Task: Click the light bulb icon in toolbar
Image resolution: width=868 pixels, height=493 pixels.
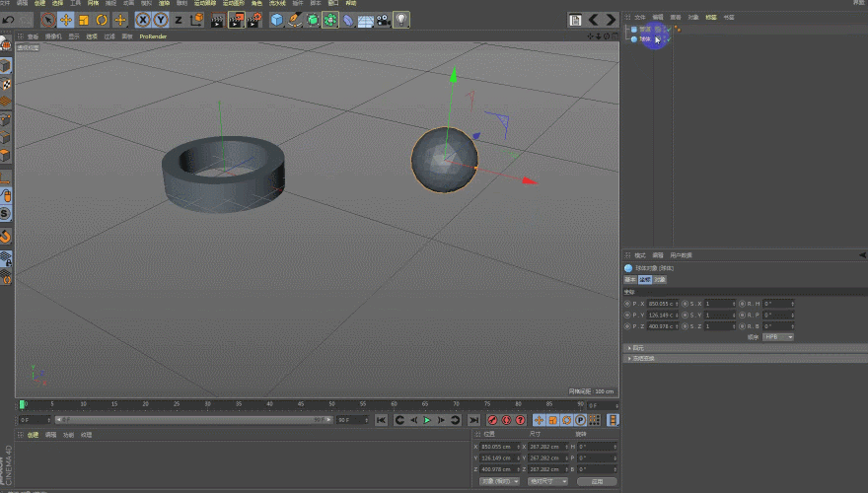Action: (x=401, y=20)
